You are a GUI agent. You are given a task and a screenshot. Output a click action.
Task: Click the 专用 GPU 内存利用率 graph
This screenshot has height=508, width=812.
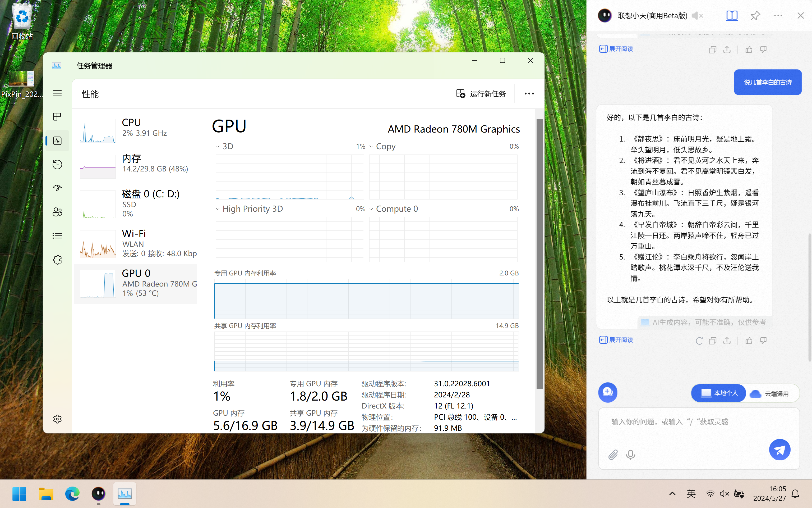(x=366, y=299)
